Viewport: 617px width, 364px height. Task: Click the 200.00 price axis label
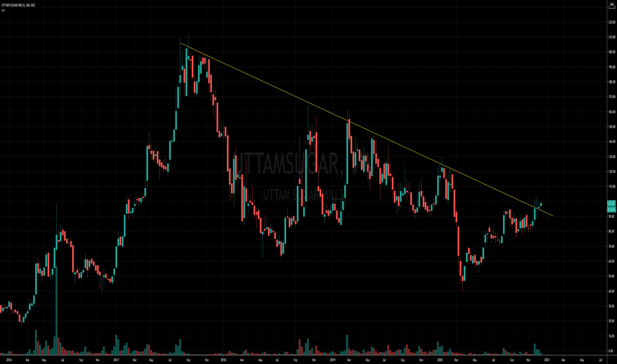(612, 52)
